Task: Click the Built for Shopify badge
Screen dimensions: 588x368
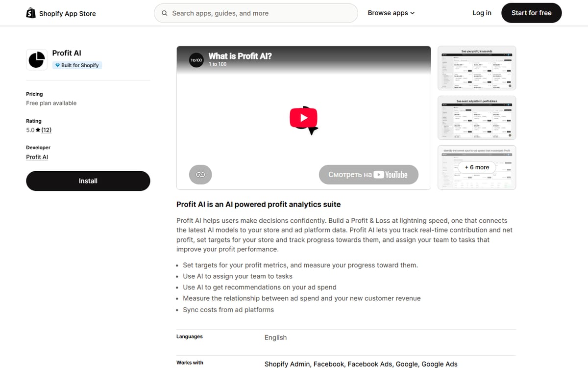Action: coord(77,65)
